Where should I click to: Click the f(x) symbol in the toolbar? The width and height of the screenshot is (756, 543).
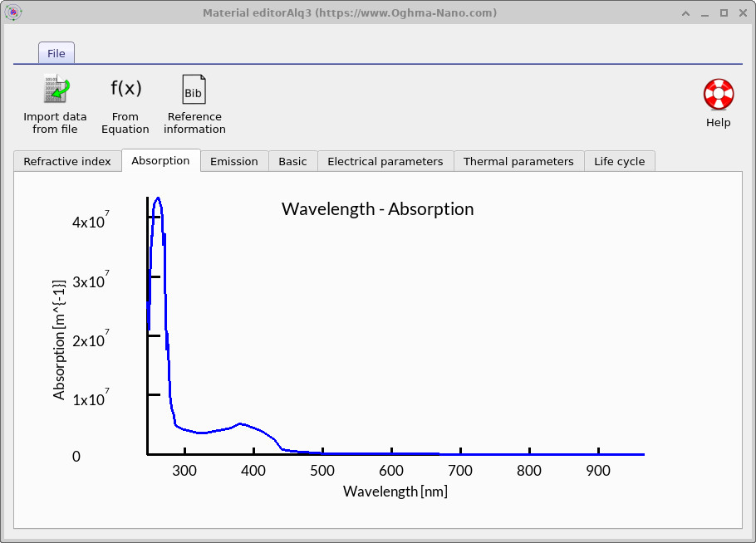(125, 86)
